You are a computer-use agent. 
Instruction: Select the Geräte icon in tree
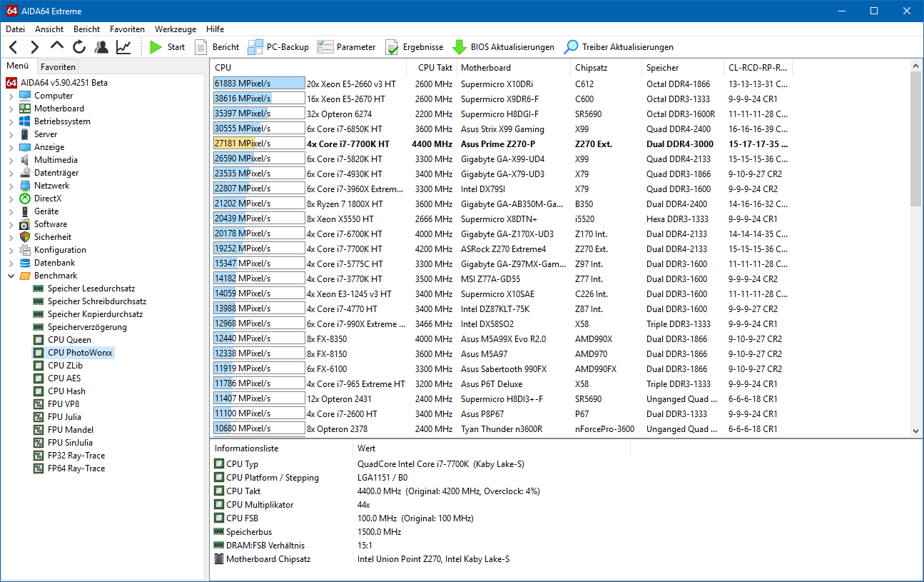coord(25,211)
